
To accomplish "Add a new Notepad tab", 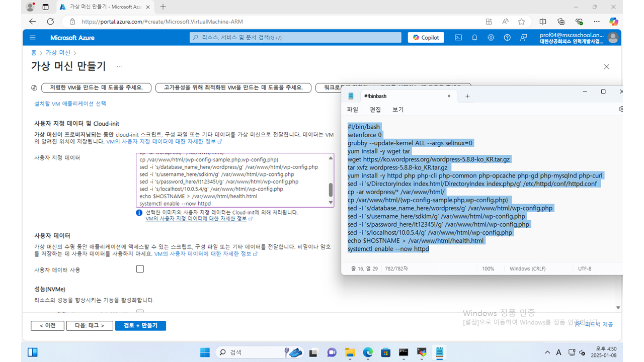I will (x=467, y=96).
